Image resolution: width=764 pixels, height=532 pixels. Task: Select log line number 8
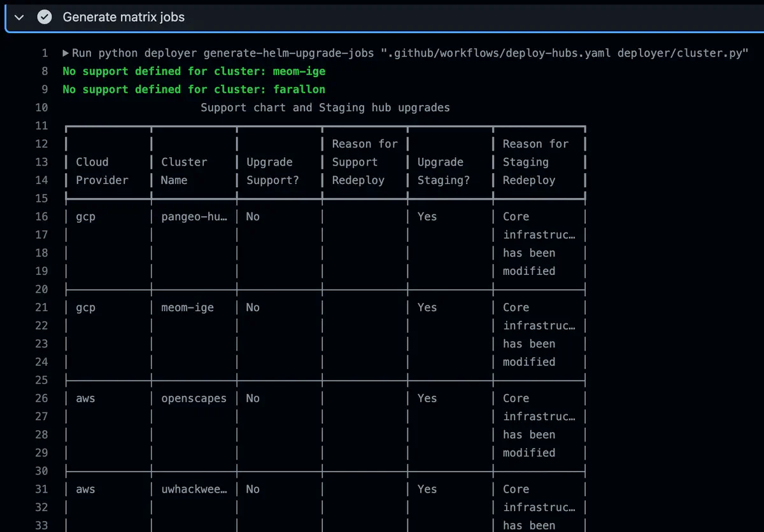click(x=44, y=71)
